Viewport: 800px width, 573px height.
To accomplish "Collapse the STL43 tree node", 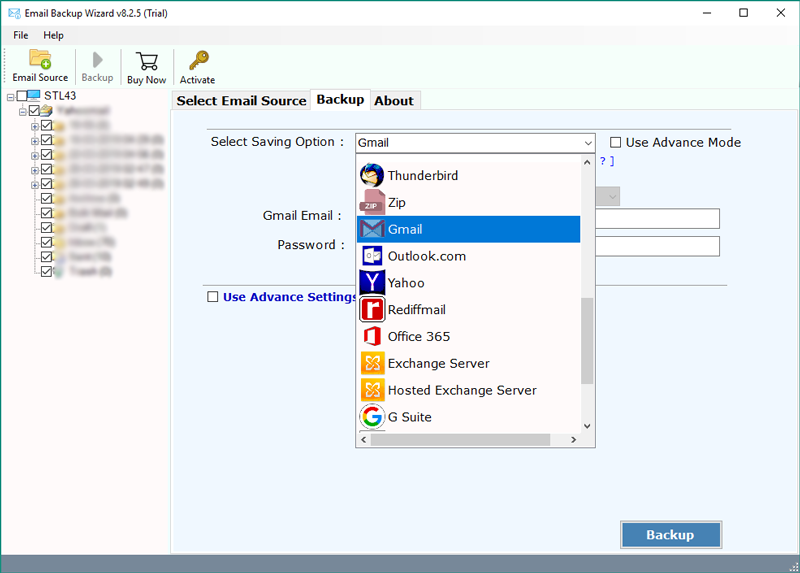I will [x=10, y=96].
